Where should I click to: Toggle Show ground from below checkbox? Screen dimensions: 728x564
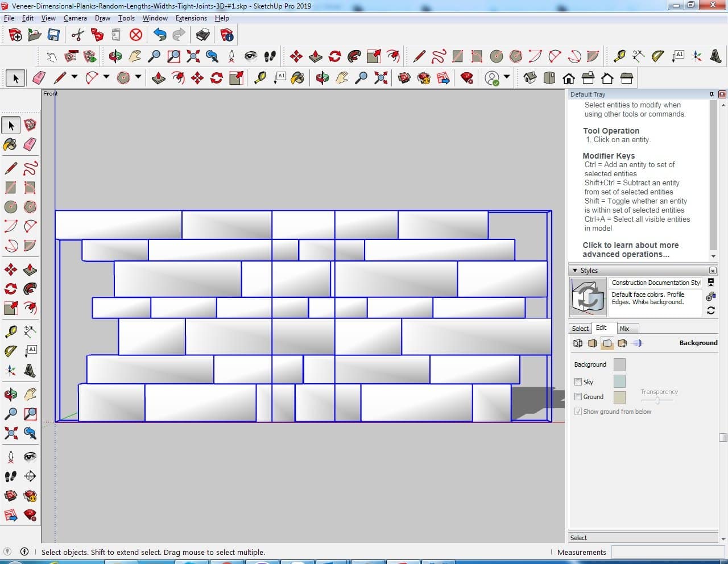578,412
